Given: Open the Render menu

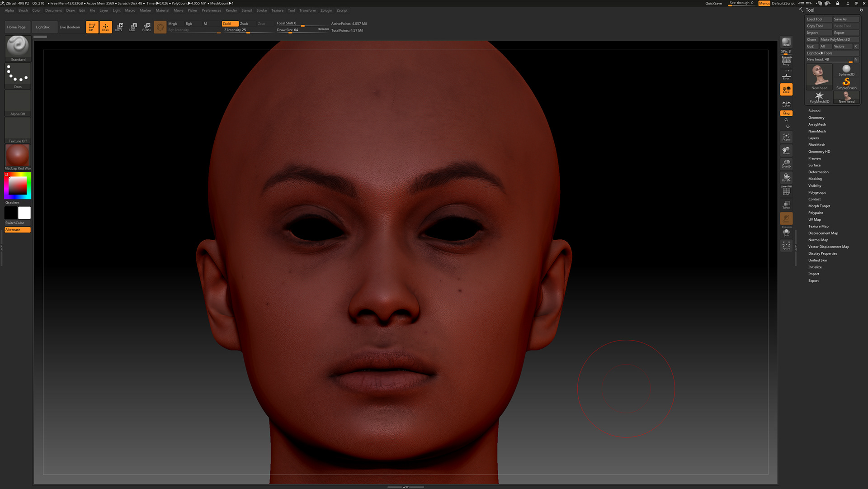Looking at the screenshot, I should (x=231, y=10).
